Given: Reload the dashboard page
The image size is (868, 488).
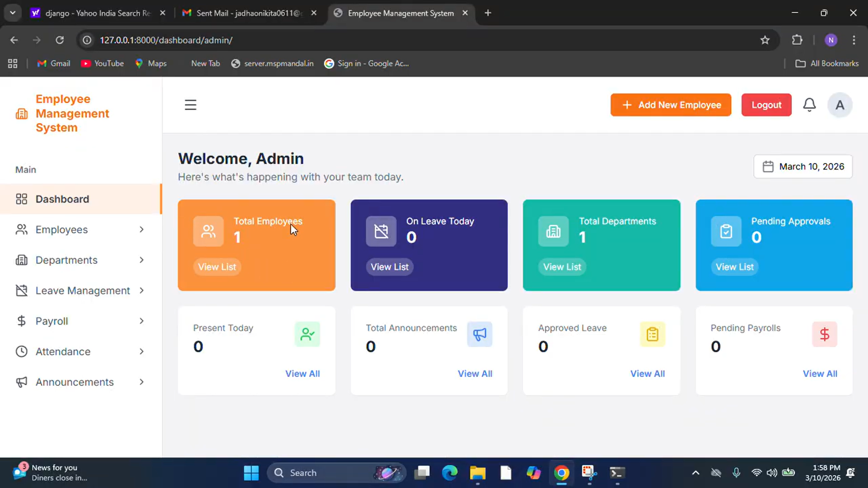Looking at the screenshot, I should click(60, 40).
